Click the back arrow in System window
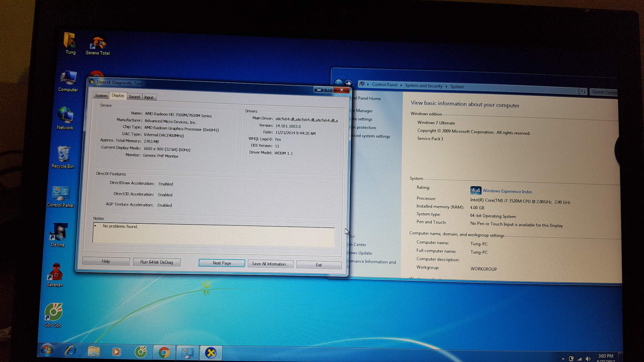The image size is (644, 362). click(338, 82)
